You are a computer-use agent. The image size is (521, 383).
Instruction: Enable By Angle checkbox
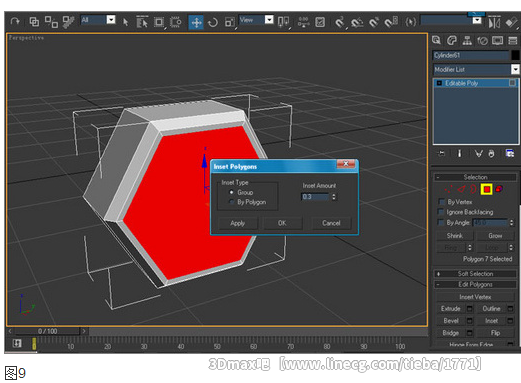(x=441, y=222)
